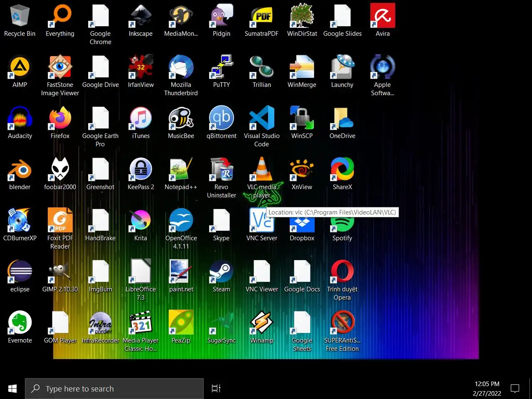Click the ShareX icon
Viewport: 532px width, 399px height.
[x=342, y=169]
